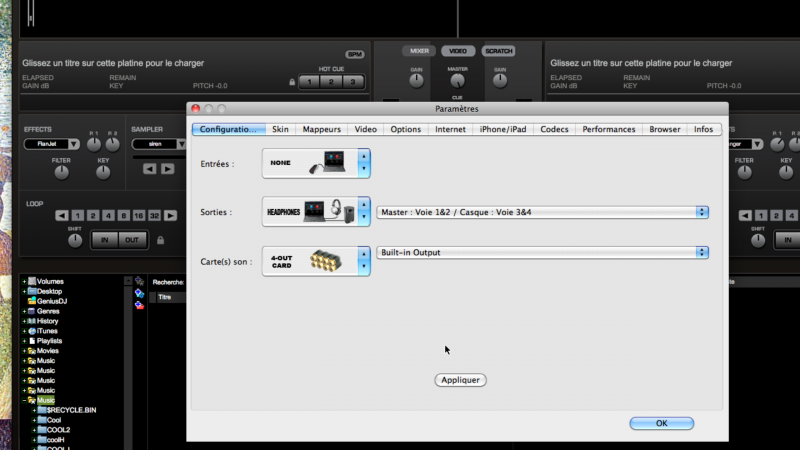This screenshot has width=800, height=450.
Task: Click the Appliquer button
Action: coord(460,380)
